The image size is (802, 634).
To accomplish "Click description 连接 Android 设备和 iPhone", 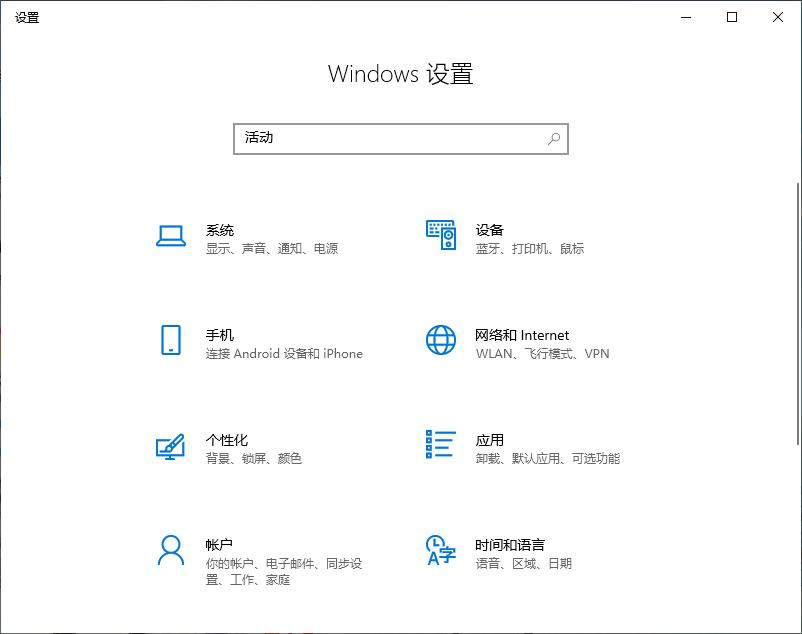I will [284, 354].
